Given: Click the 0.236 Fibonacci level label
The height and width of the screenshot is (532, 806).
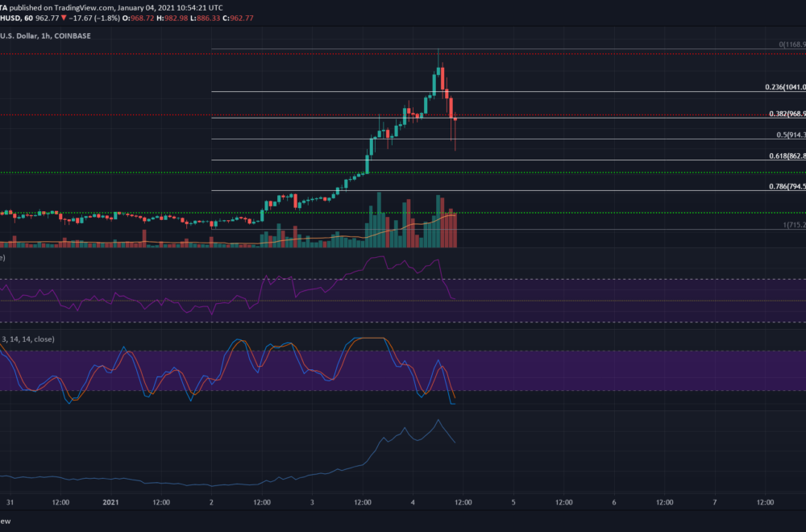Looking at the screenshot, I should tap(785, 87).
